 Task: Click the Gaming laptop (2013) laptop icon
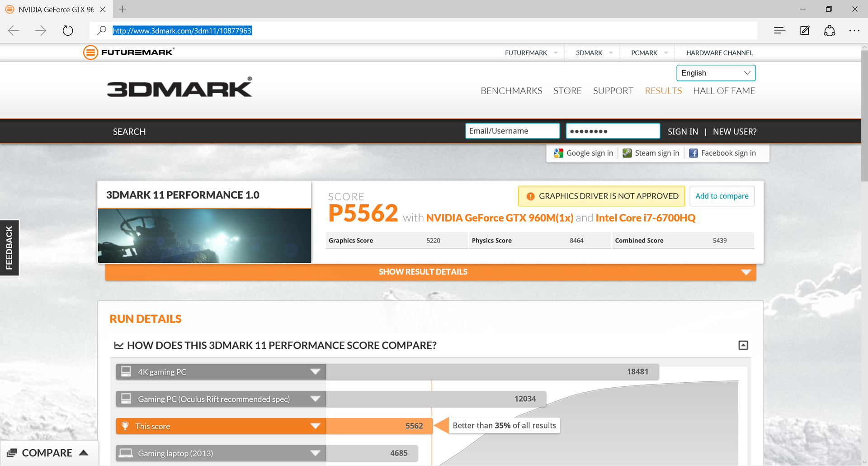click(126, 453)
